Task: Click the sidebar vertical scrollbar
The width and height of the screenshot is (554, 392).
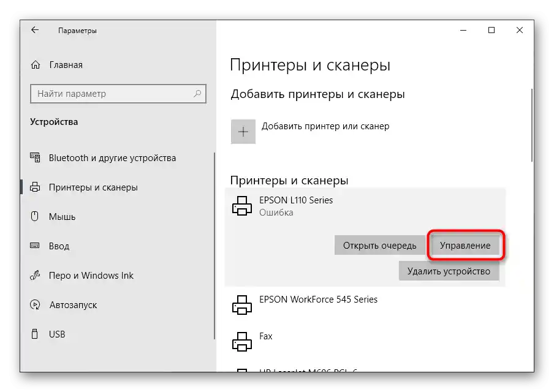Action: click(214, 246)
